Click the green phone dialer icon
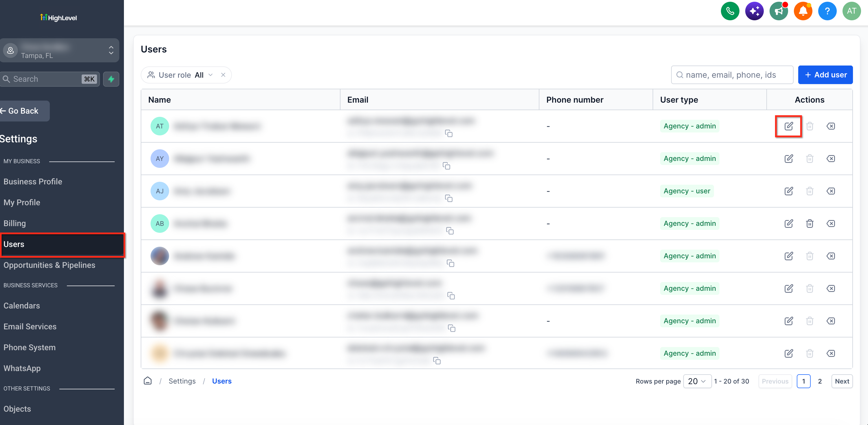The height and width of the screenshot is (425, 868). (730, 11)
